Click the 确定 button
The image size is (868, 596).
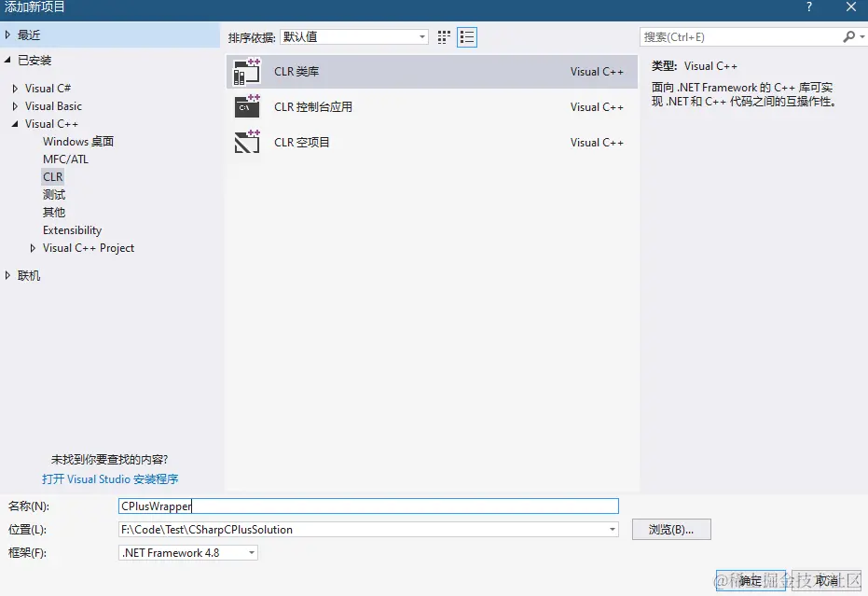751,580
